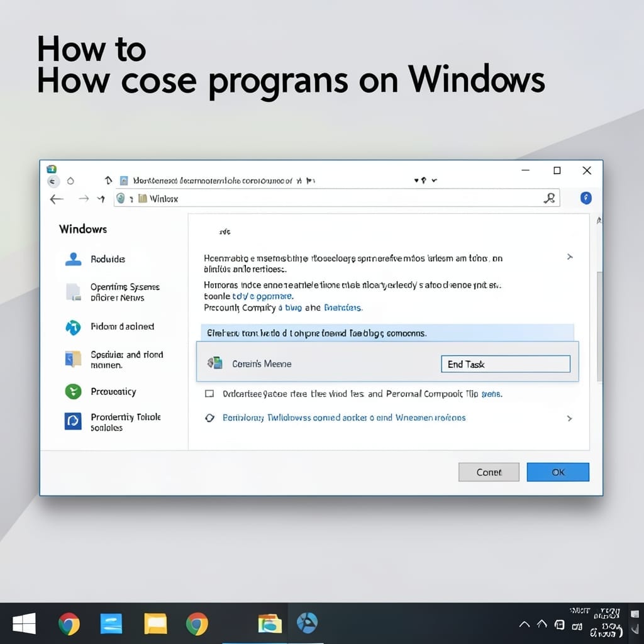644x644 pixels.
Task: Select the highlighted 'Elrelheru tant' row
Action: click(387, 333)
